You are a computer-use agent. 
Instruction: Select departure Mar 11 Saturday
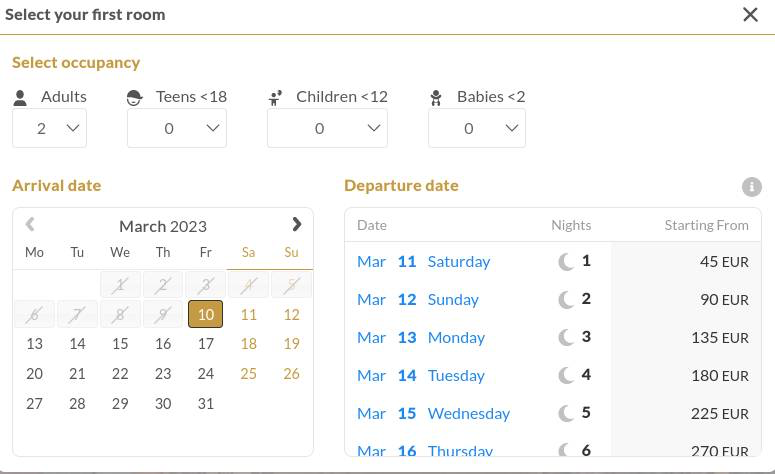pos(424,262)
